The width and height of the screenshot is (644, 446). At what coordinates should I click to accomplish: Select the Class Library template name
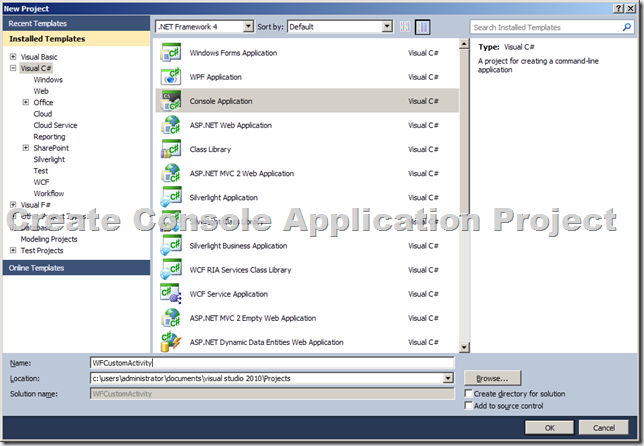[210, 149]
